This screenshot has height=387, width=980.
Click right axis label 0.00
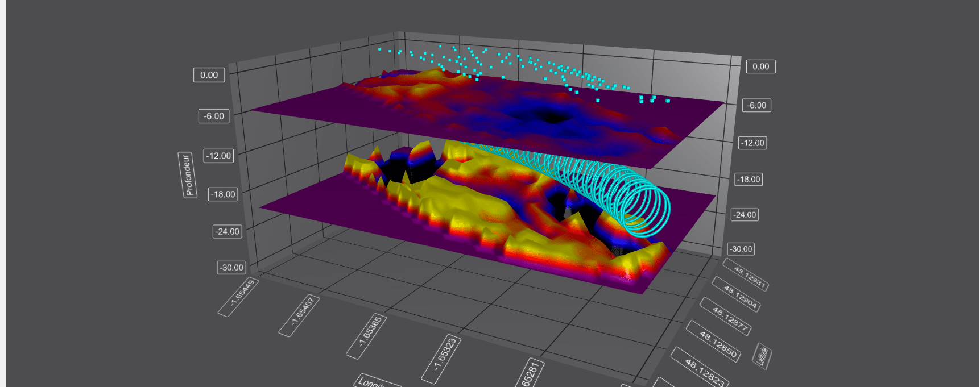760,66
